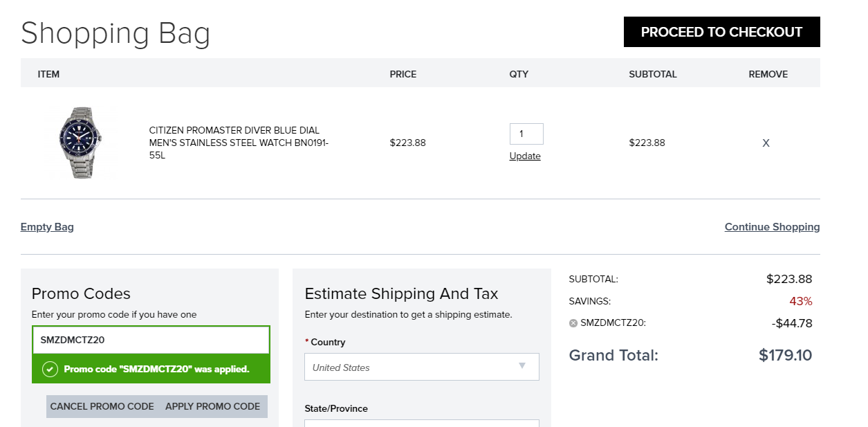Click Cancel Promo Code button
Screen dimensions: 868x427
(102, 406)
